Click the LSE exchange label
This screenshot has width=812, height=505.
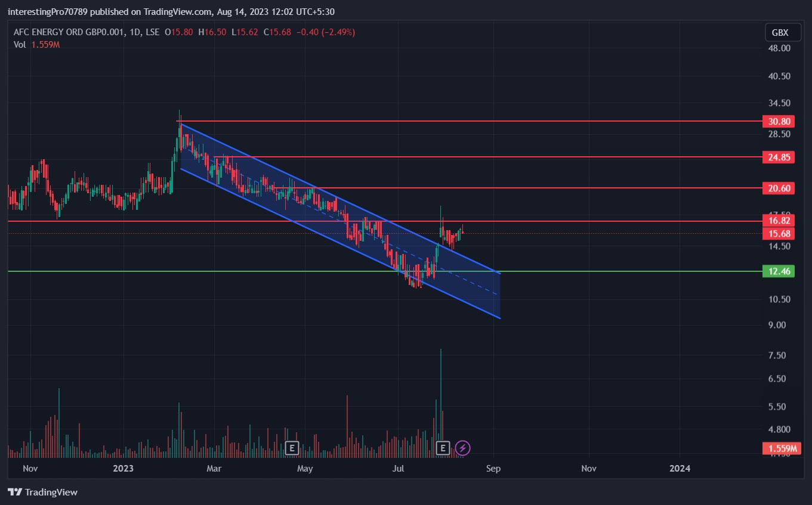point(152,32)
